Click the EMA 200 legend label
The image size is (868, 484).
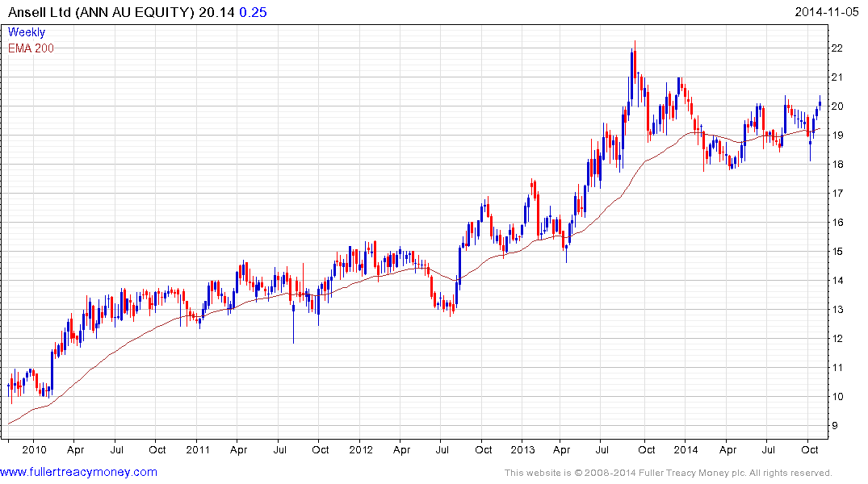(31, 48)
